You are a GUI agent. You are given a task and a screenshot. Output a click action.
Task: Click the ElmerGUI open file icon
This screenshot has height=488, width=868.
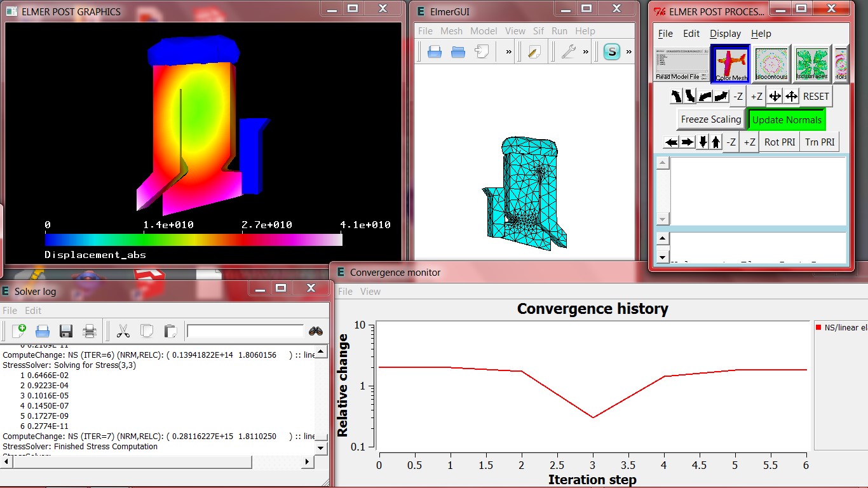click(x=435, y=52)
